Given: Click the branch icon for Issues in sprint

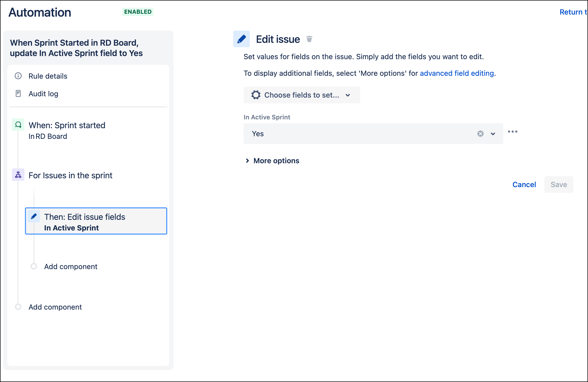Looking at the screenshot, I should click(x=18, y=175).
